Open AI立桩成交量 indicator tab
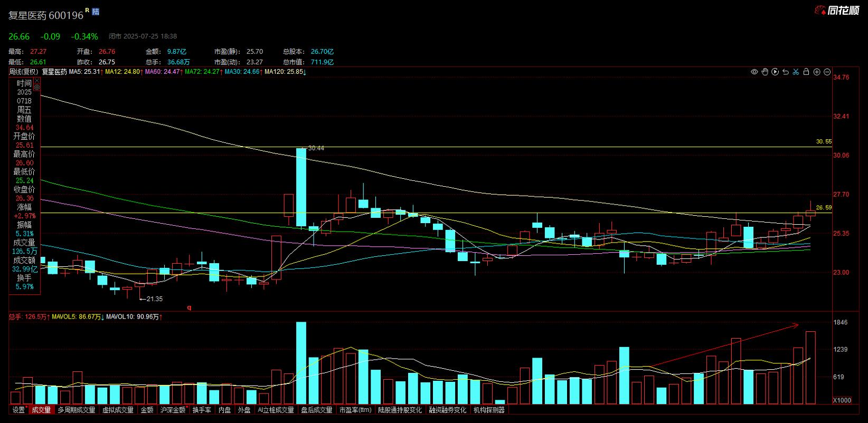 point(276,410)
